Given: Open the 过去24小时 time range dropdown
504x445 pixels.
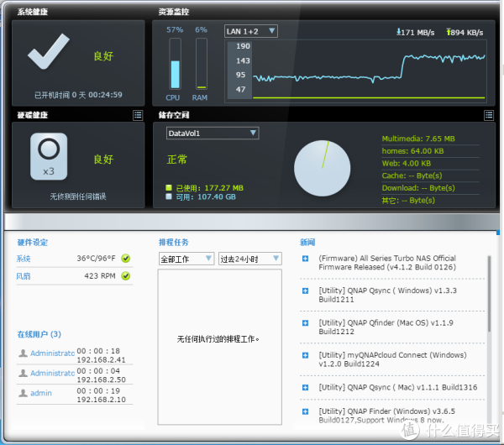Looking at the screenshot, I should click(x=249, y=259).
